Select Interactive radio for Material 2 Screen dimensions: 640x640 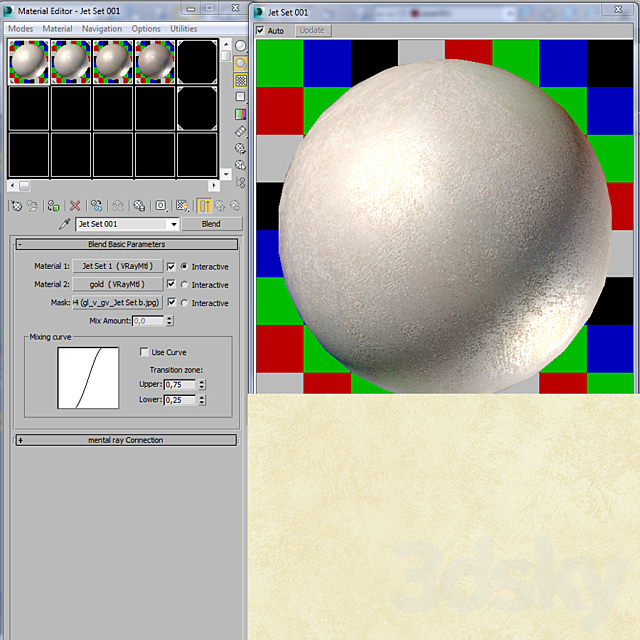[x=184, y=284]
